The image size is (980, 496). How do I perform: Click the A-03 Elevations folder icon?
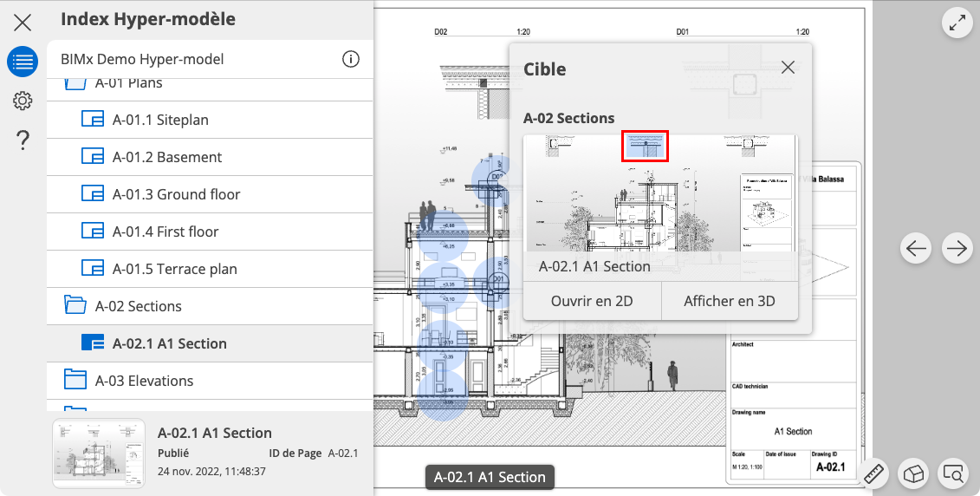click(75, 380)
